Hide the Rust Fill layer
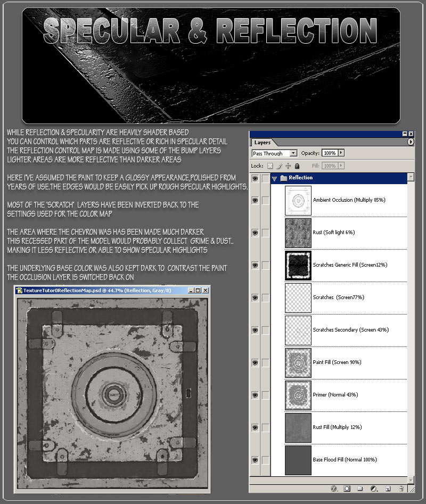 coord(255,427)
